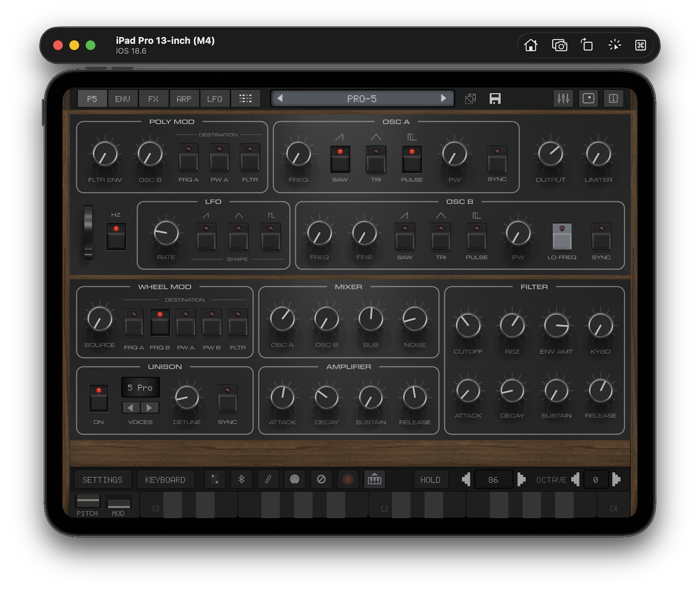The image size is (700, 594).
Task: Click the mixer NOISE knob
Action: 415,319
